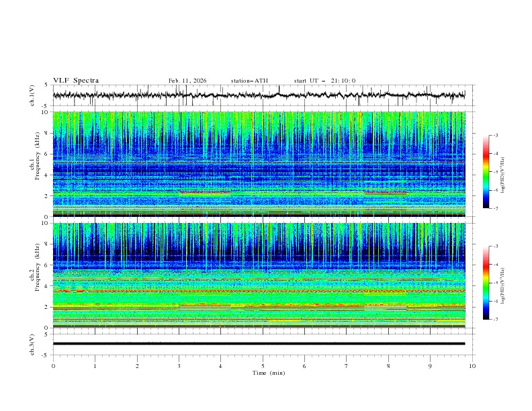The height and width of the screenshot is (411, 532).
Task: Click the ch.1 spectrogram panel
Action: pyautogui.click(x=259, y=164)
